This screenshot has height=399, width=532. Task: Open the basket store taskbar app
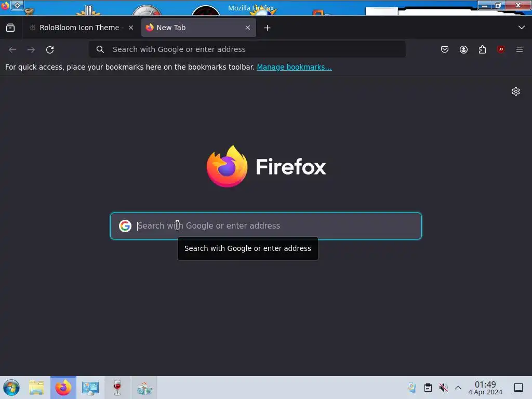coord(144,388)
